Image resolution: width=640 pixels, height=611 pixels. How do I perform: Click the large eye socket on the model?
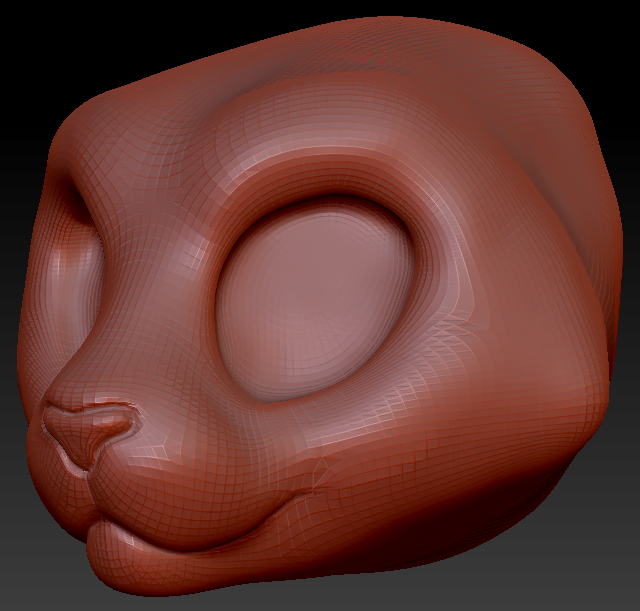pos(316,301)
